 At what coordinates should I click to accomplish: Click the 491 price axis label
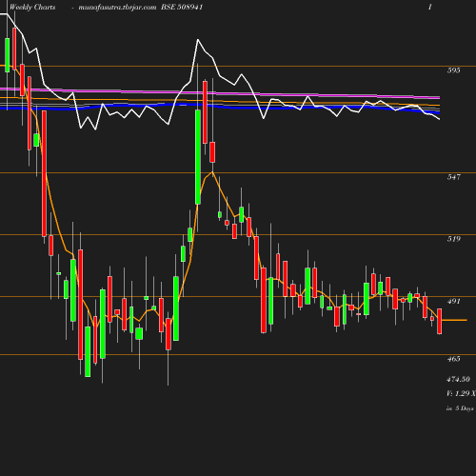point(453,301)
